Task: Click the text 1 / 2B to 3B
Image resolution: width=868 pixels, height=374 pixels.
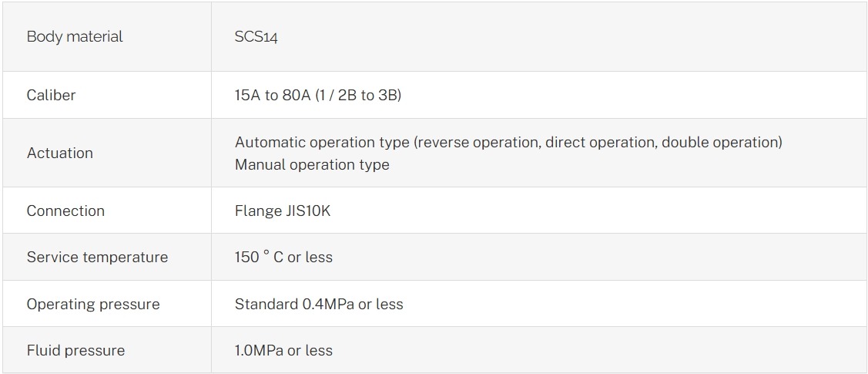Action: [360, 96]
